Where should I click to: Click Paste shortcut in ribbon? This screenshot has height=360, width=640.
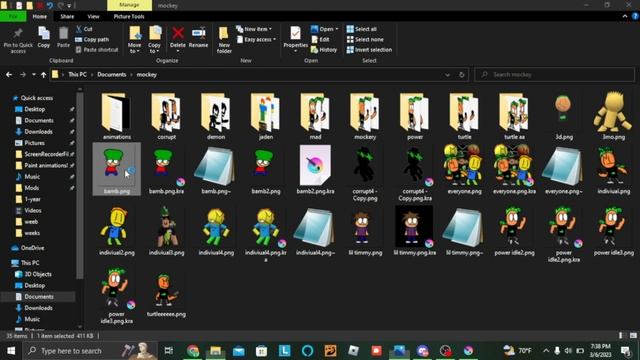[97, 50]
